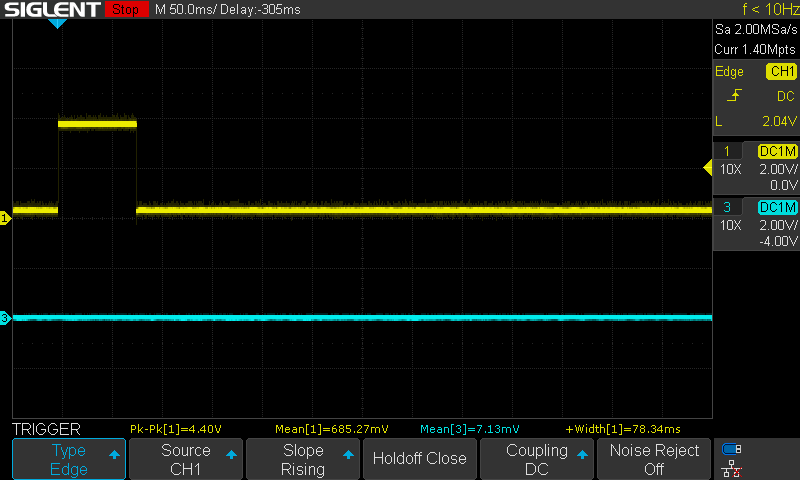
Task: Open the trigger Source CH1 selector
Action: 186,459
